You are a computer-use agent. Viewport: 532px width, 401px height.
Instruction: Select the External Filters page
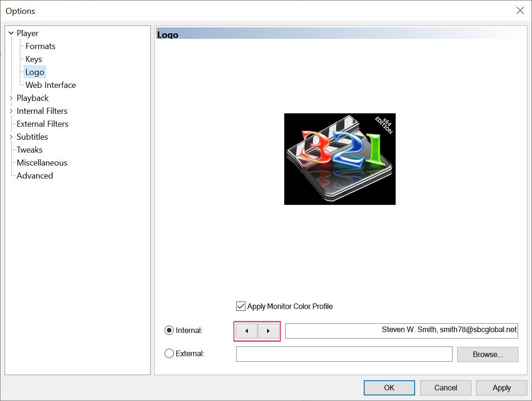point(42,123)
